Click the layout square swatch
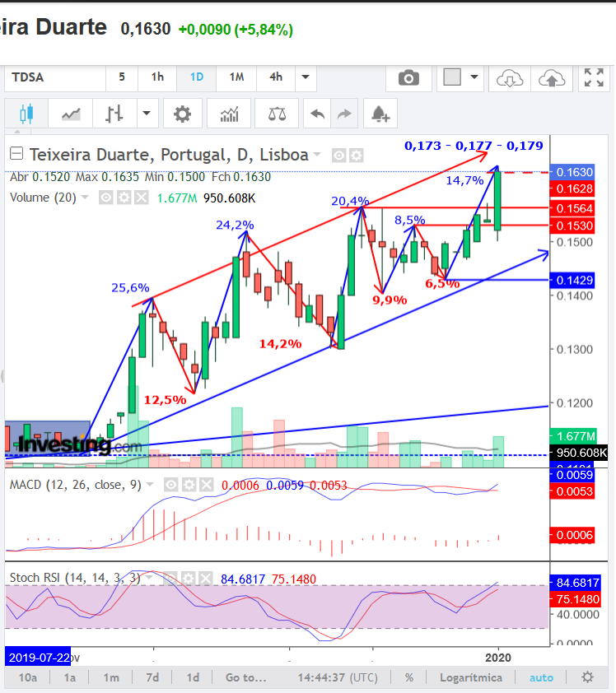 click(x=452, y=77)
